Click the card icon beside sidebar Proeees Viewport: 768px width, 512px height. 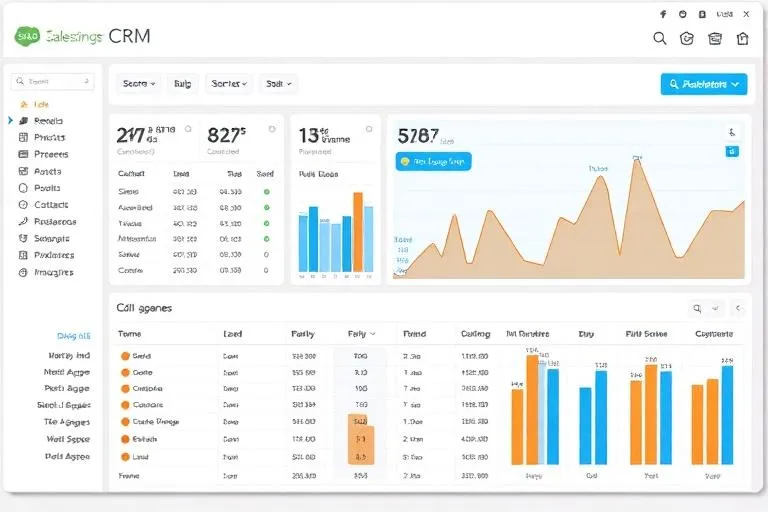pyautogui.click(x=23, y=154)
